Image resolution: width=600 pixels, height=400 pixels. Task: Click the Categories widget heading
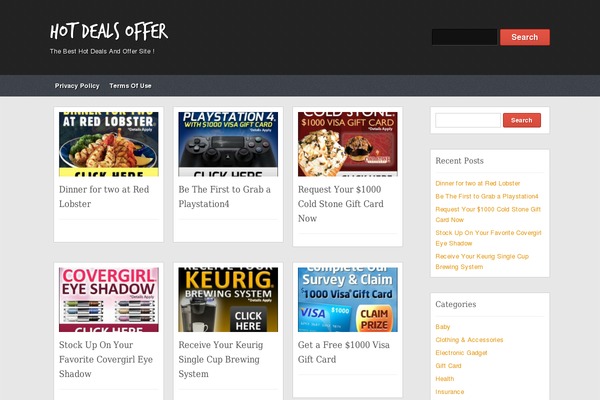pos(456,304)
